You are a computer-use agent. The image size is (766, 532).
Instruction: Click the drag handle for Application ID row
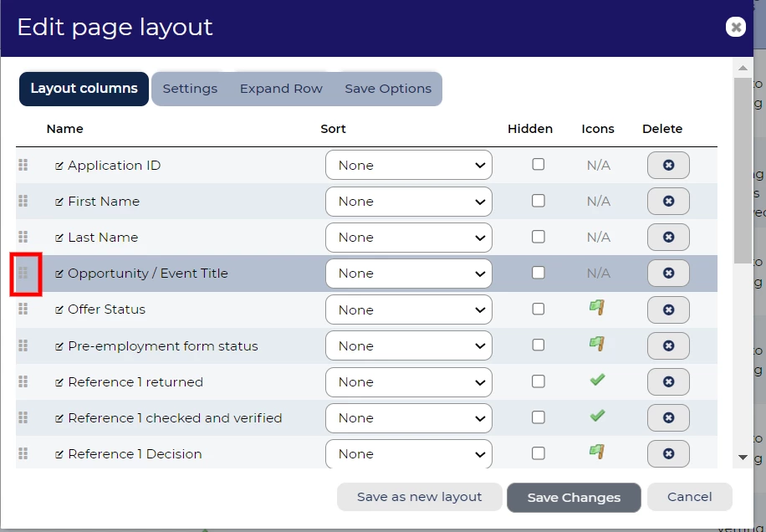pyautogui.click(x=23, y=165)
